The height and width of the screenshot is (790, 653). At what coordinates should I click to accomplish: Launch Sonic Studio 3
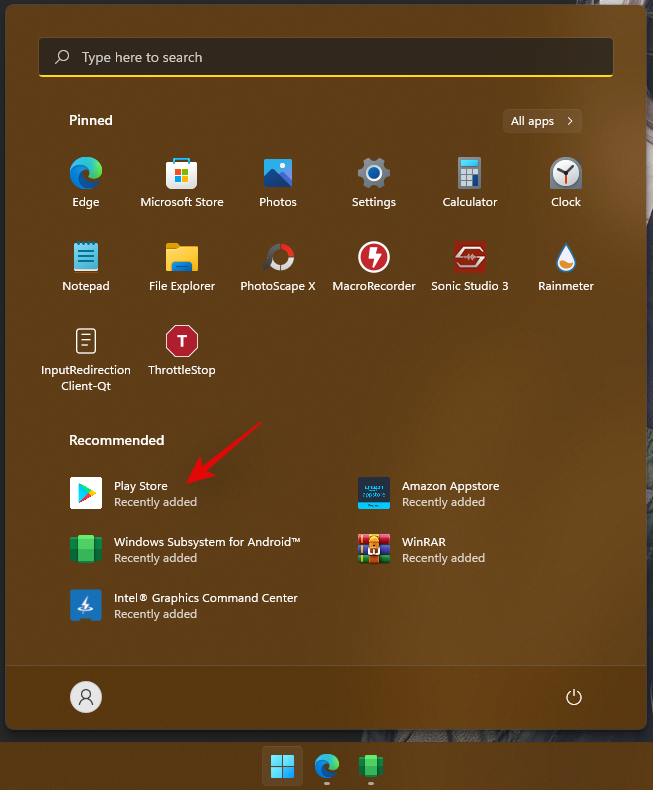click(x=470, y=267)
